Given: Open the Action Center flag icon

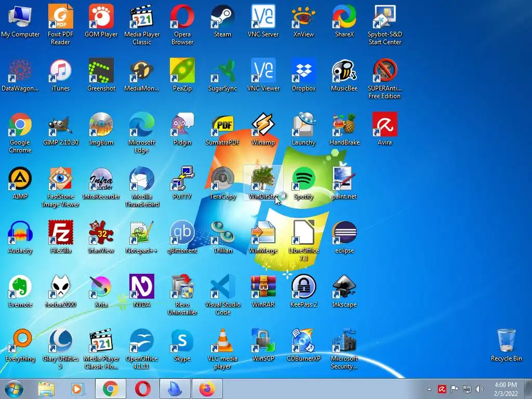Looking at the screenshot, I should click(x=454, y=389).
